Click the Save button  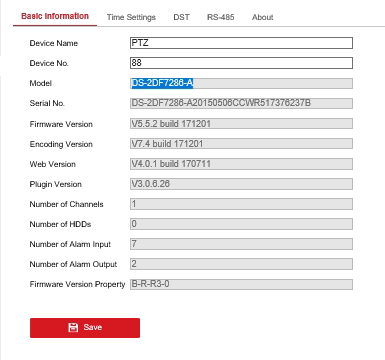pyautogui.click(x=85, y=328)
